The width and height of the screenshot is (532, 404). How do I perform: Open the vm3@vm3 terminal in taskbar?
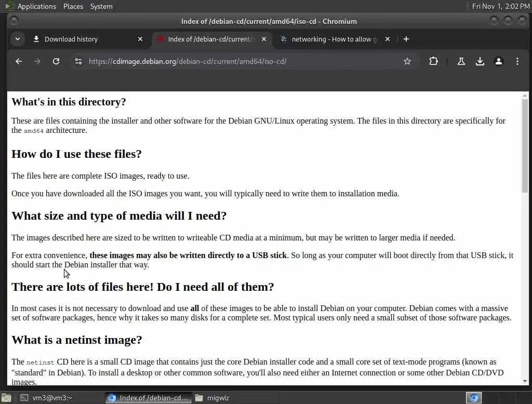click(x=61, y=398)
